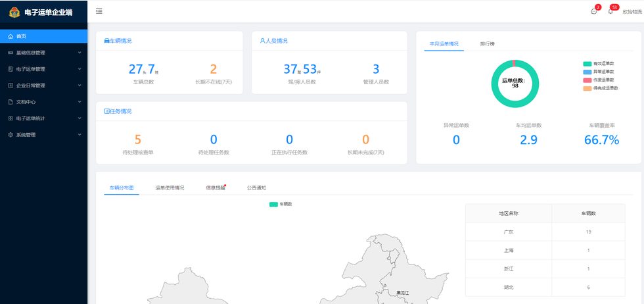Expand 企业日常管理 via its chevron arrow
644x304 pixels.
[x=80, y=86]
